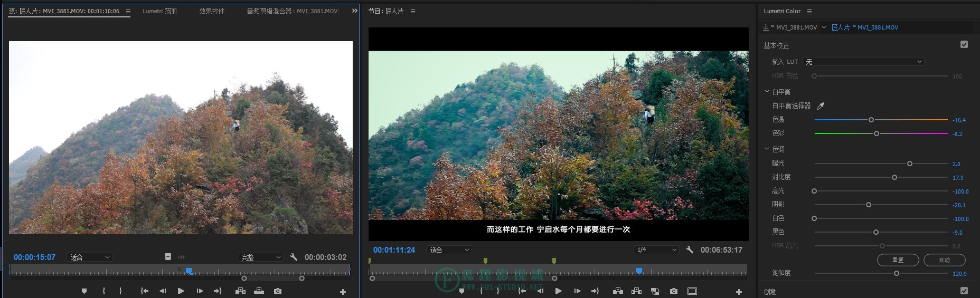Open Program monitor button editor plus
This screenshot has width=980, height=298.
739,292
